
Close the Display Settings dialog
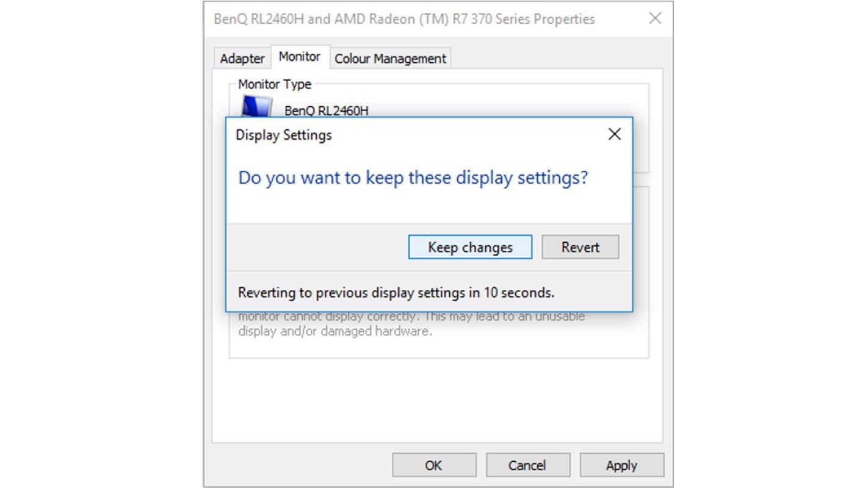[615, 134]
